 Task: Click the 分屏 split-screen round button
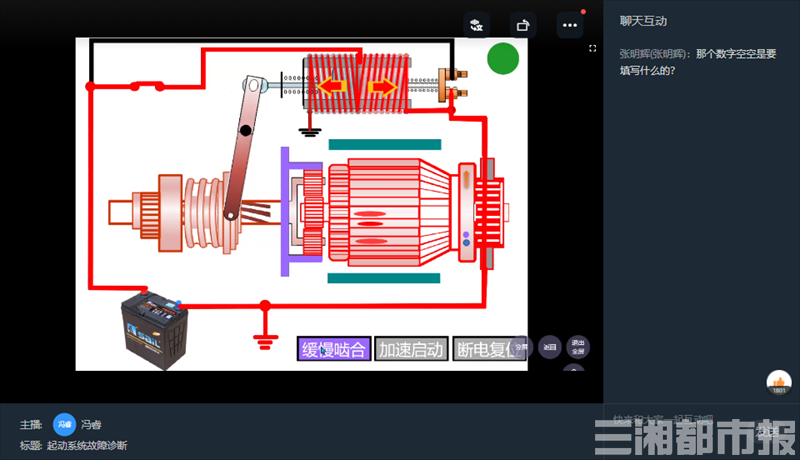(x=521, y=347)
